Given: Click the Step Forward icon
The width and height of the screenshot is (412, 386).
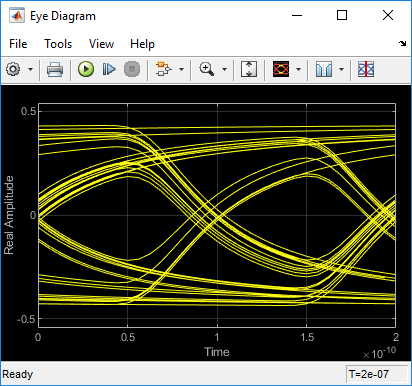Looking at the screenshot, I should [109, 69].
